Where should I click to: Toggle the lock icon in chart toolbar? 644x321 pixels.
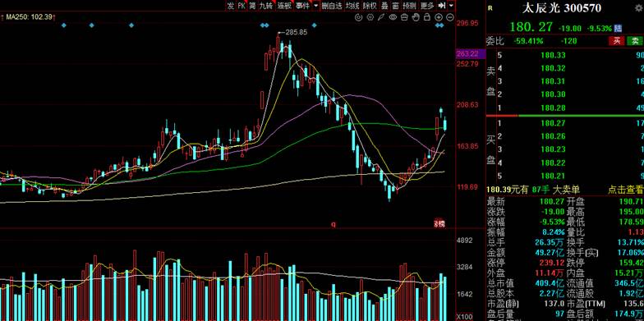[x=427, y=17]
